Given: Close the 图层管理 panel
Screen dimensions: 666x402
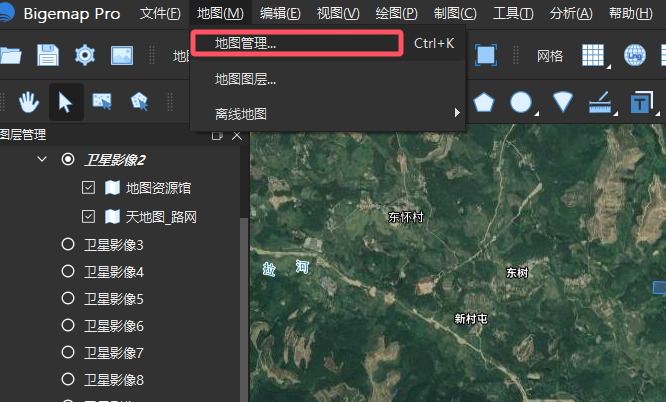Looking at the screenshot, I should (237, 136).
